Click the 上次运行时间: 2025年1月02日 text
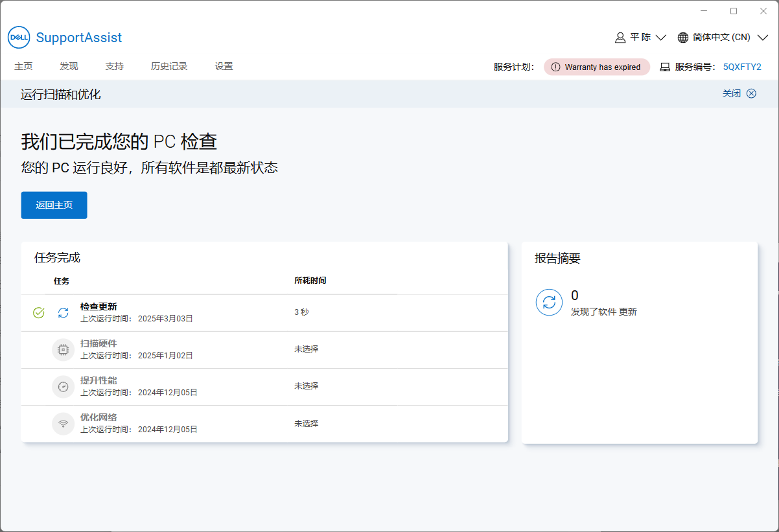Viewport: 779px width, 532px height. pyautogui.click(x=137, y=355)
